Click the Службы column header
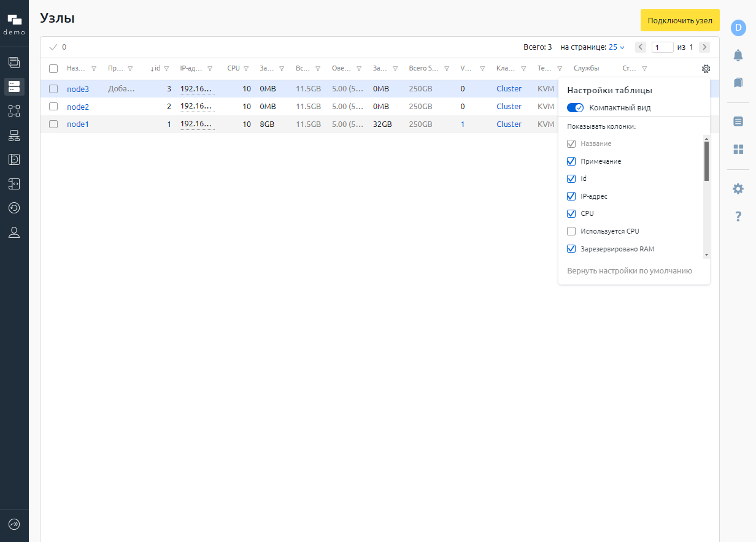Viewport: 756px width, 542px height. (586, 69)
